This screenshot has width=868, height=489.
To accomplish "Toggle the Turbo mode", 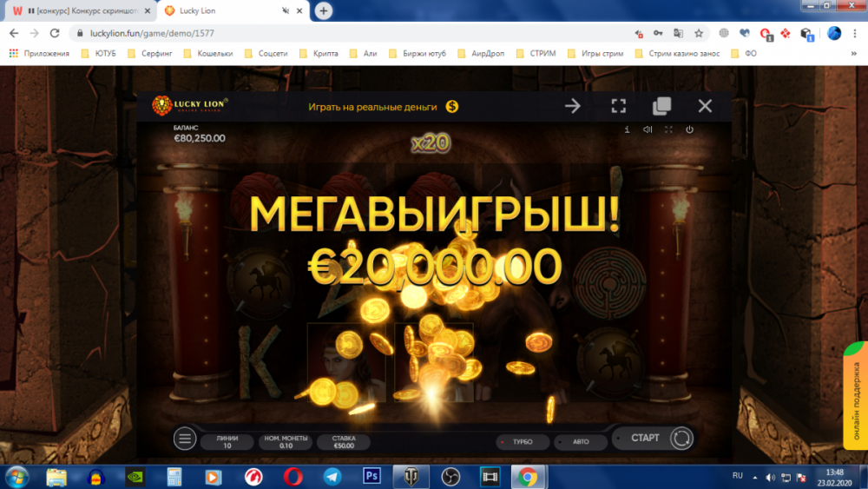I will 516,441.
